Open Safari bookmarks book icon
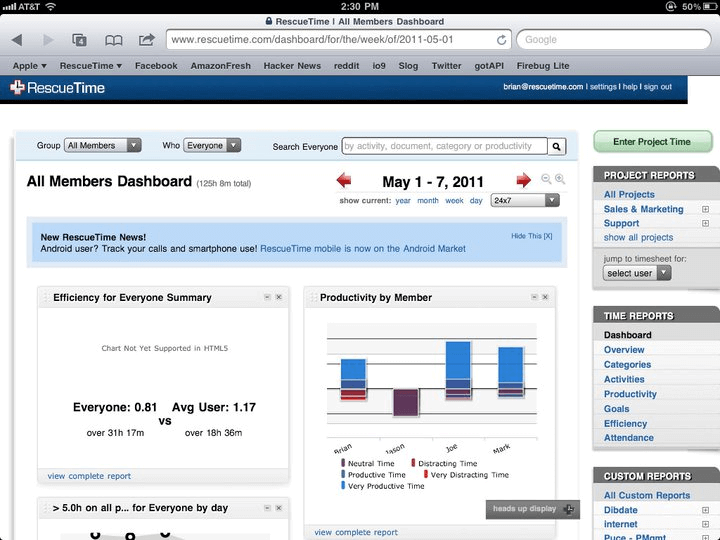Screen dimensions: 720x540 coord(114,40)
